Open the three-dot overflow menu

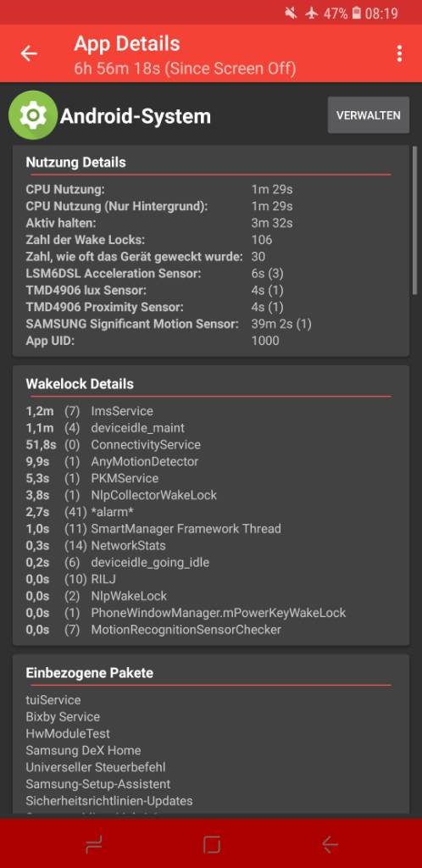[x=399, y=53]
